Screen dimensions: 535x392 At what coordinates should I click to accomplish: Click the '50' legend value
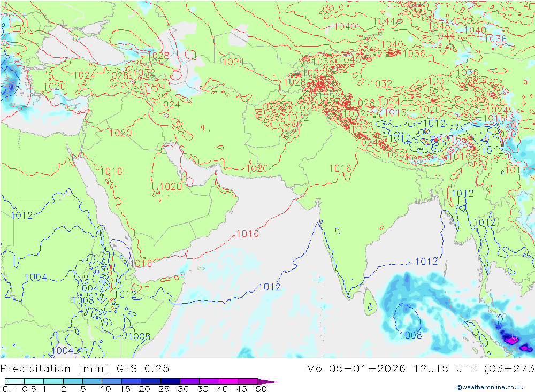point(261,389)
